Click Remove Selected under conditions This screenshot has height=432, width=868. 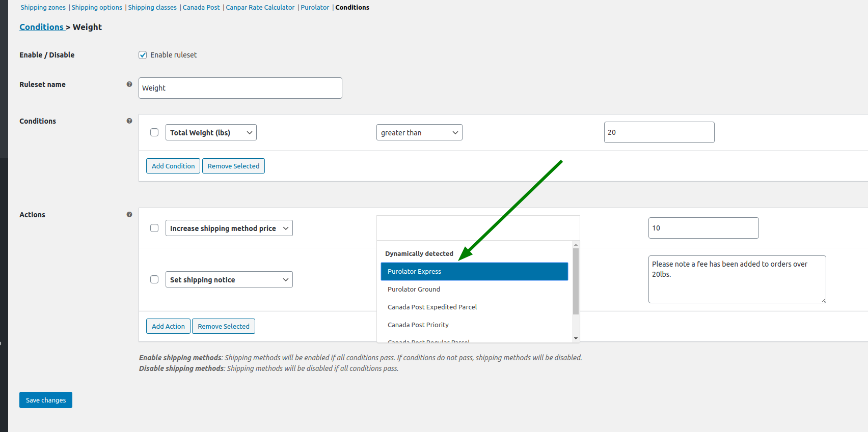233,166
